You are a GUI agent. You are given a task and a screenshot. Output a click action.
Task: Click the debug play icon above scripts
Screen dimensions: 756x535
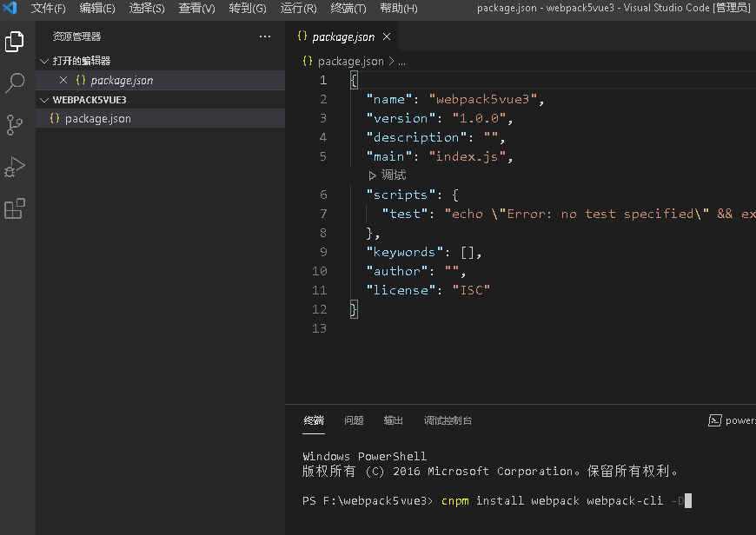[372, 175]
